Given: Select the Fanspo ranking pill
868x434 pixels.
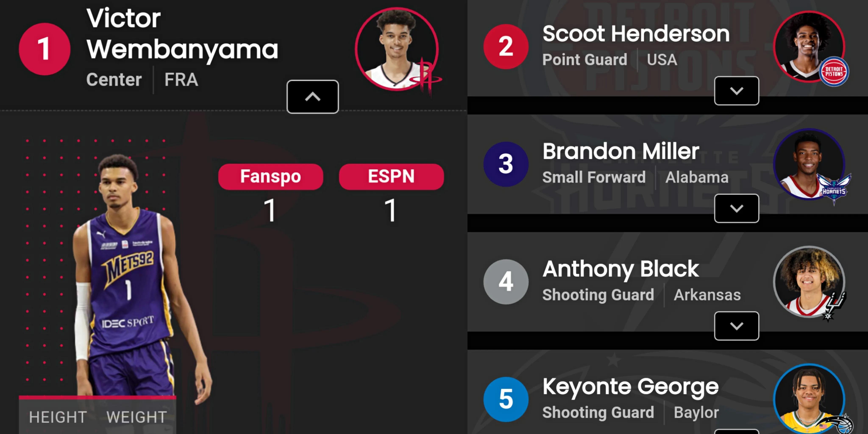Looking at the screenshot, I should pos(271,177).
